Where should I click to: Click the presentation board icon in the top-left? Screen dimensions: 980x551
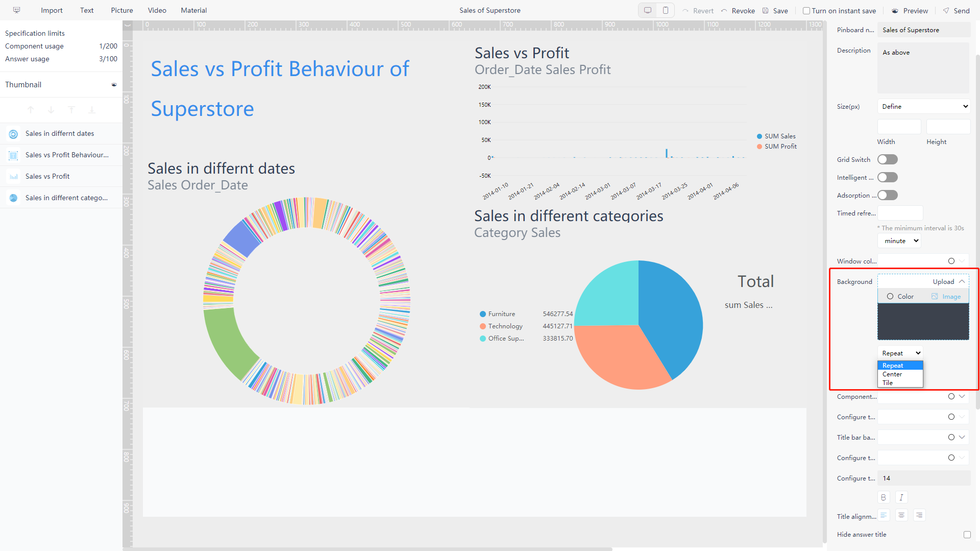(16, 10)
